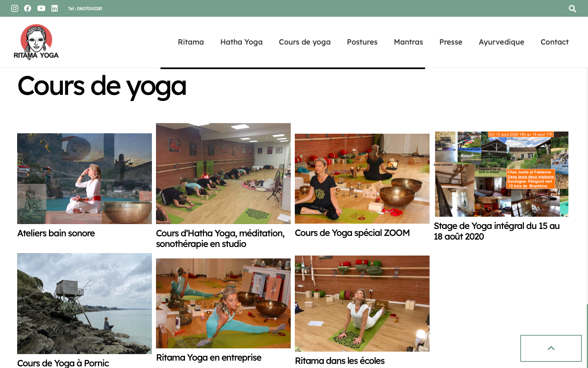This screenshot has width=588, height=368.
Task: Open the Postures menu item
Action: (x=362, y=42)
